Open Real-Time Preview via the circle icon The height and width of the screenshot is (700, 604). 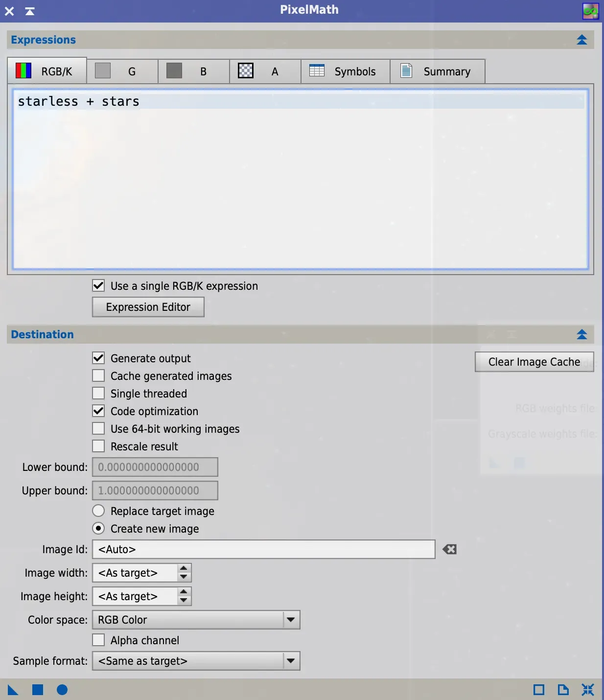(x=63, y=689)
